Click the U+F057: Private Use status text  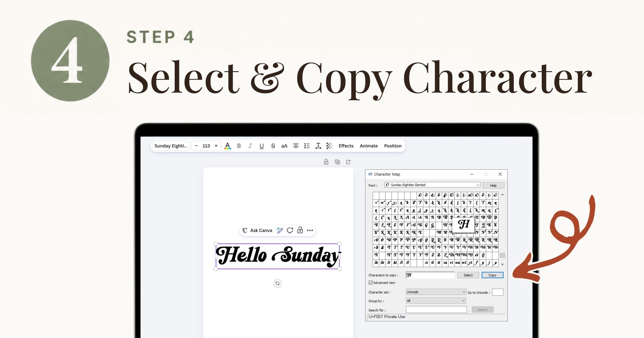(x=387, y=317)
